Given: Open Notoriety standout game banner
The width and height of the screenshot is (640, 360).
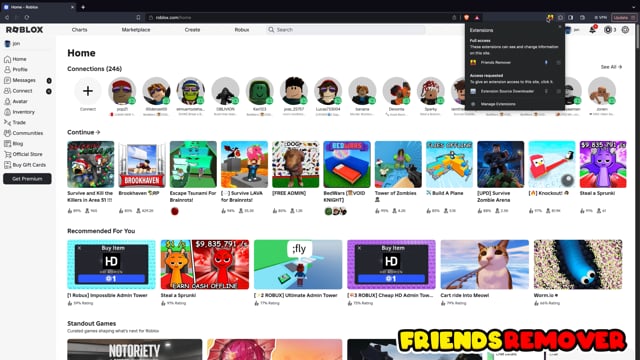Looking at the screenshot, I should tap(135, 349).
